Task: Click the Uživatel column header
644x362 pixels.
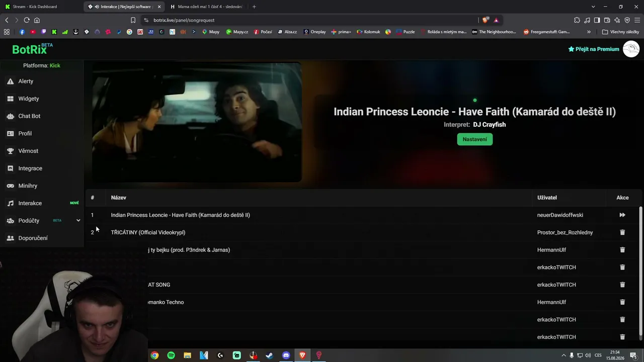Action: (547, 198)
